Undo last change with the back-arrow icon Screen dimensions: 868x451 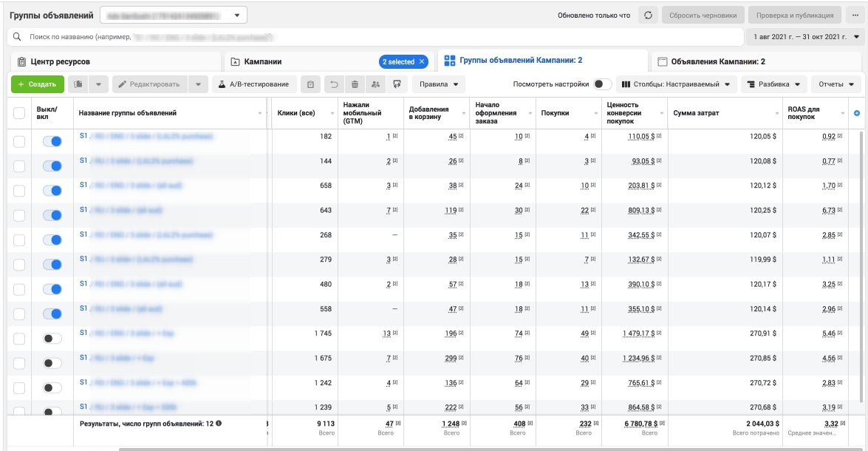(x=334, y=84)
